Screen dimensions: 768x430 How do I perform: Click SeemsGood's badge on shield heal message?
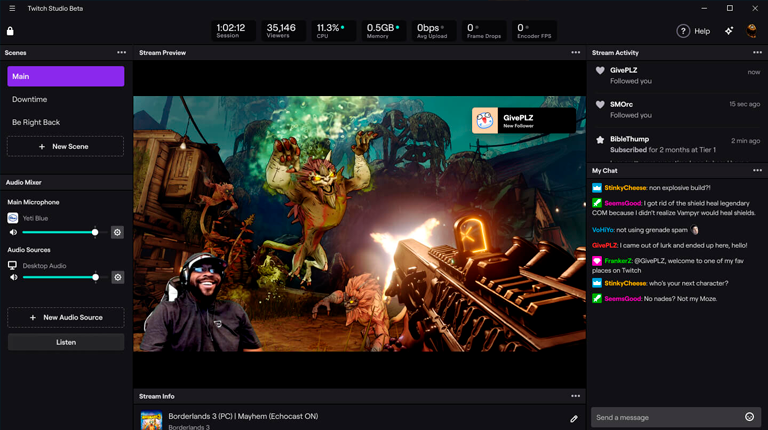[x=597, y=203]
